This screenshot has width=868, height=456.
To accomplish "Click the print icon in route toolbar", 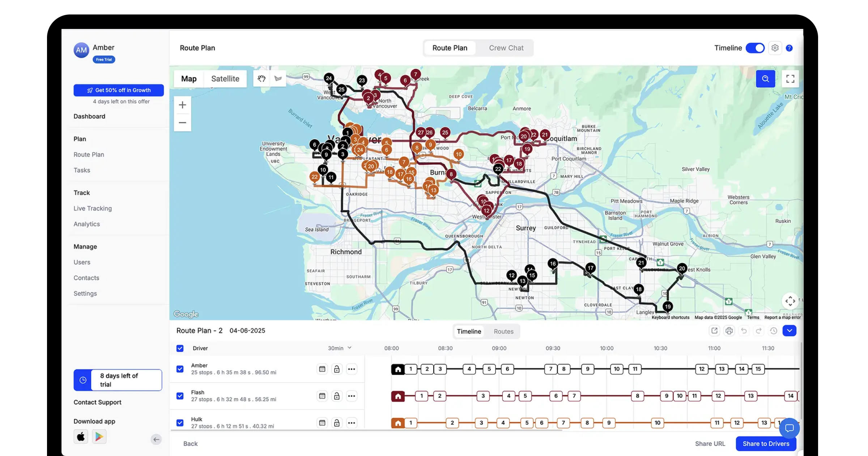I will pos(729,331).
